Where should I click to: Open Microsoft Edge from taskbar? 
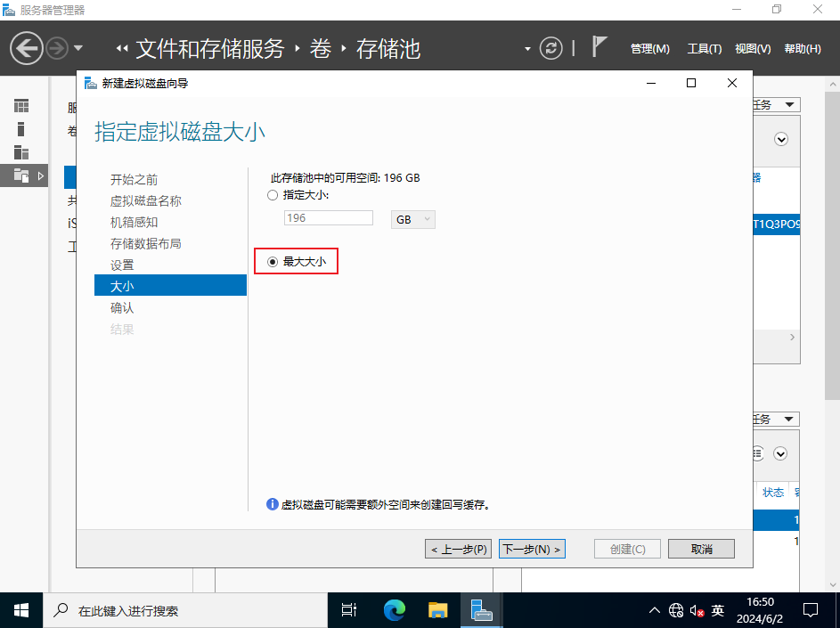395,610
